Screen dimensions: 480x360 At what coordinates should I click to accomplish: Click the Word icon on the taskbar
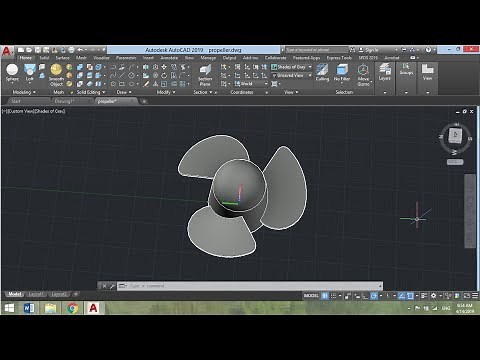click(29, 308)
